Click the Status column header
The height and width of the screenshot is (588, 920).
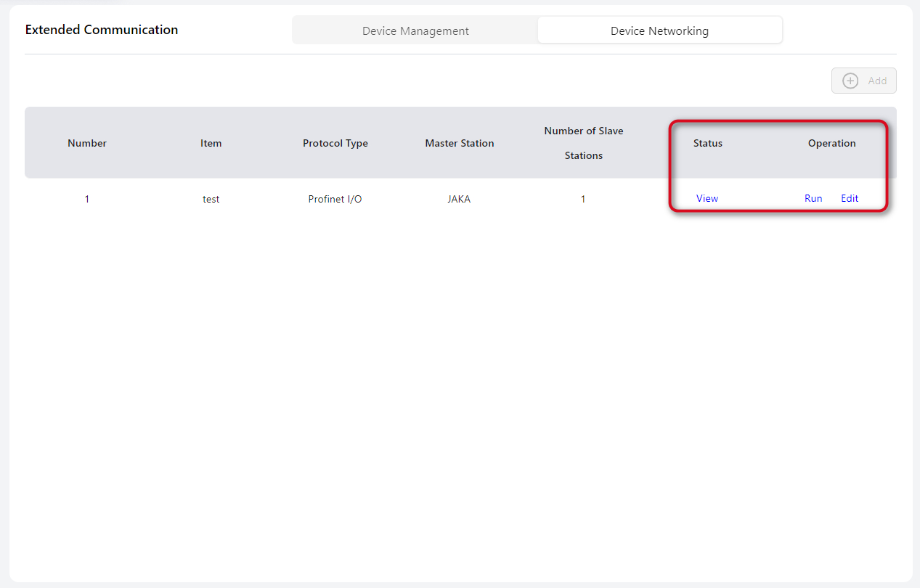[708, 143]
